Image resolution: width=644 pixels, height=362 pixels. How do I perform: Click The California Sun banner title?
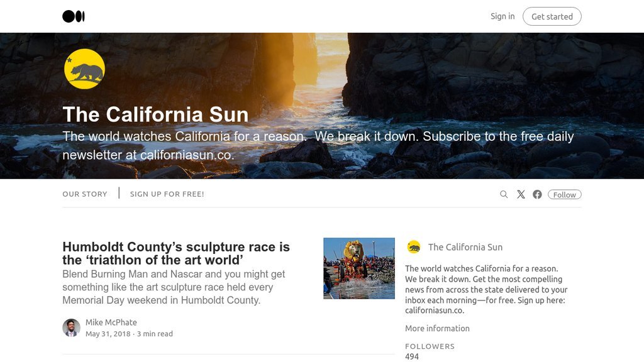pyautogui.click(x=156, y=114)
